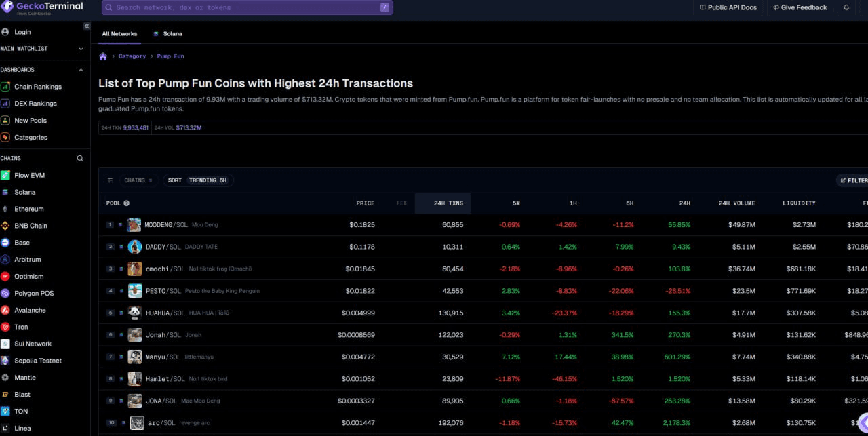Viewport: 868px width, 436px height.
Task: Click the Base chain icon
Action: click(x=5, y=243)
